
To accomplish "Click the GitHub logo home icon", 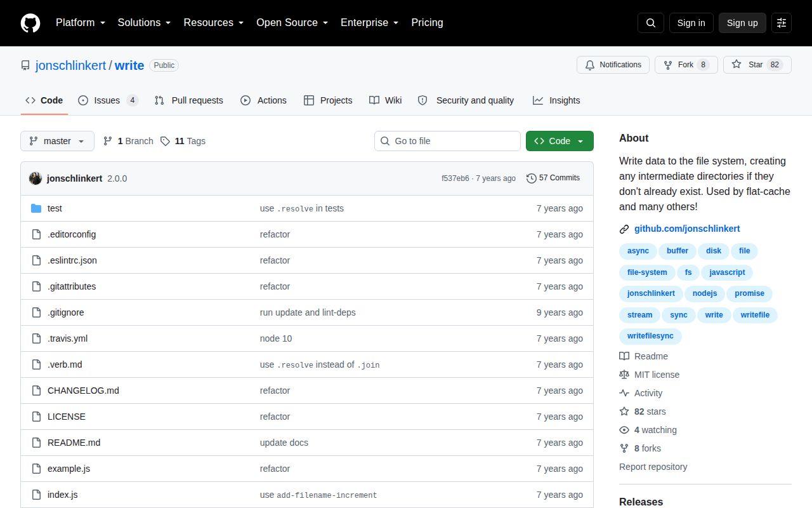I will (30, 23).
